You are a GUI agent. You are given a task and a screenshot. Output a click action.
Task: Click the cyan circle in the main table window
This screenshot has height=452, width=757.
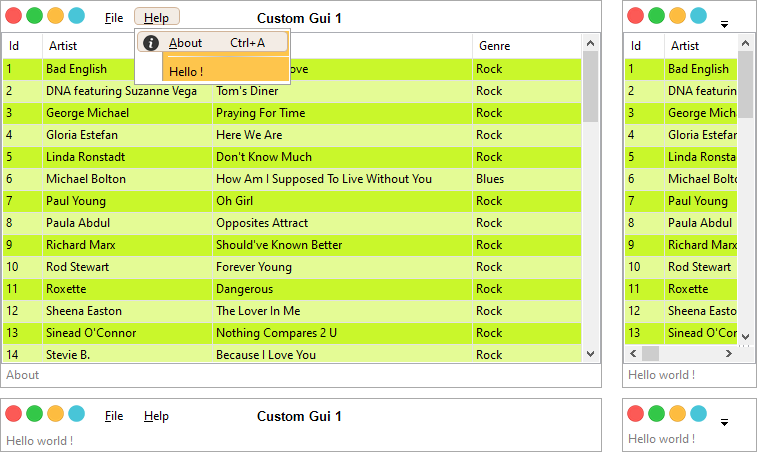click(76, 16)
